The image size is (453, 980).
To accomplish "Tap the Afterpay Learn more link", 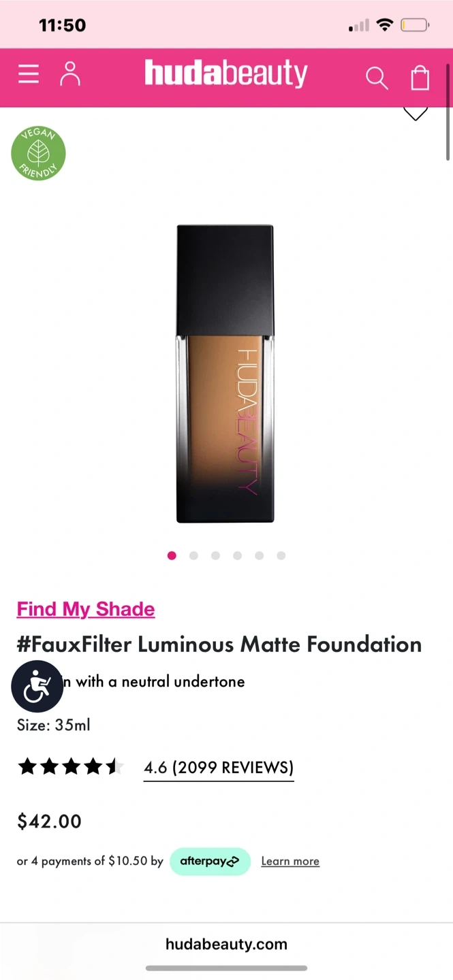I will [x=290, y=862].
